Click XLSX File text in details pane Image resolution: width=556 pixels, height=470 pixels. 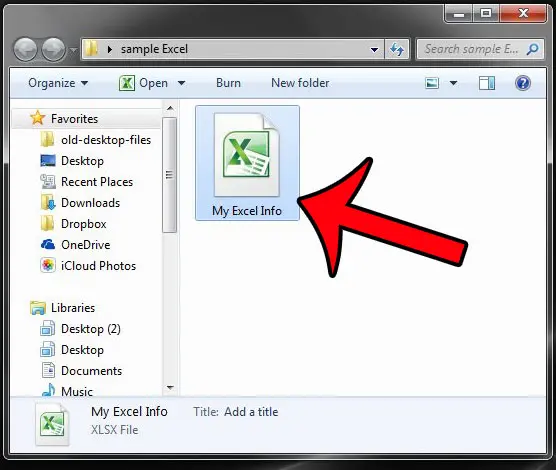pos(115,430)
